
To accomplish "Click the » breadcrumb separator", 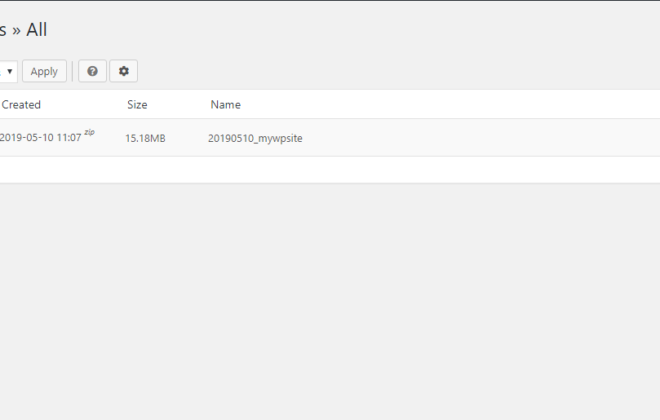I will pos(16,30).
